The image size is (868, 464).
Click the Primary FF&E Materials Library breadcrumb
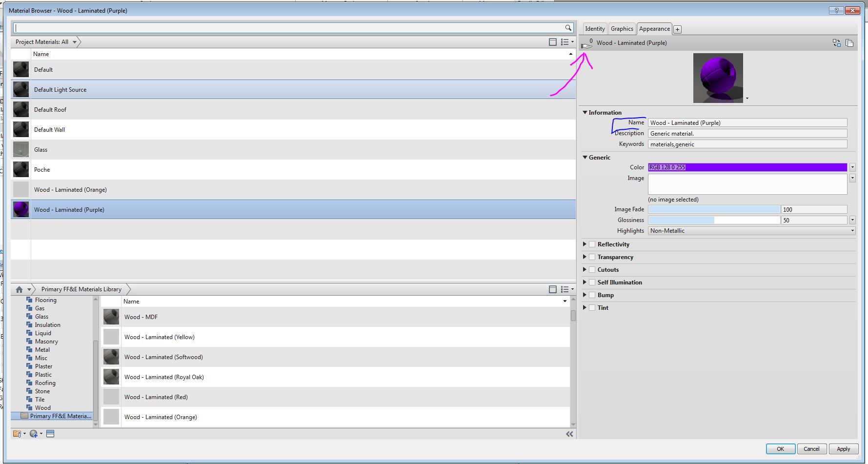[x=81, y=289]
